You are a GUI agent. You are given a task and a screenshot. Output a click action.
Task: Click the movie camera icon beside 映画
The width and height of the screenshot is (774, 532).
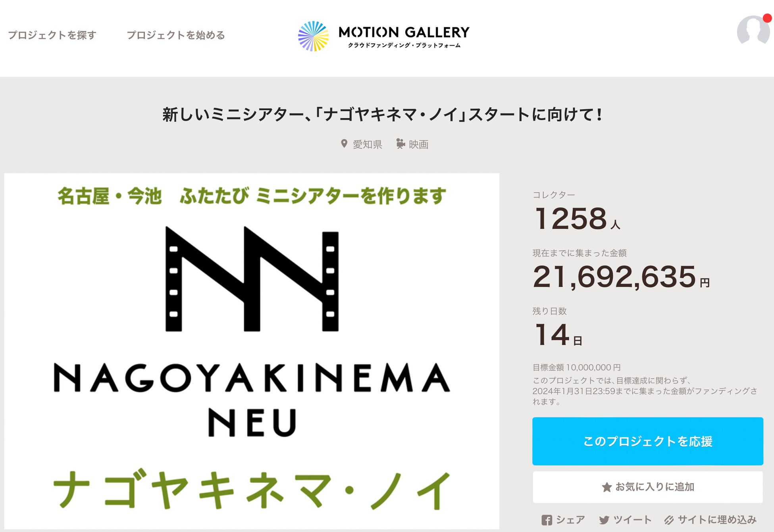pos(400,144)
